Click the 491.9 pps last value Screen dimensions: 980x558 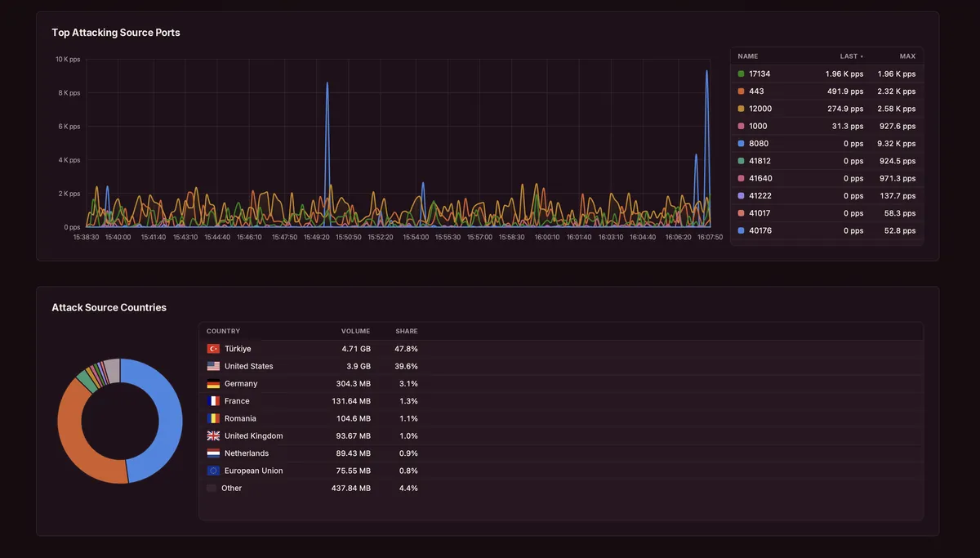tap(845, 92)
